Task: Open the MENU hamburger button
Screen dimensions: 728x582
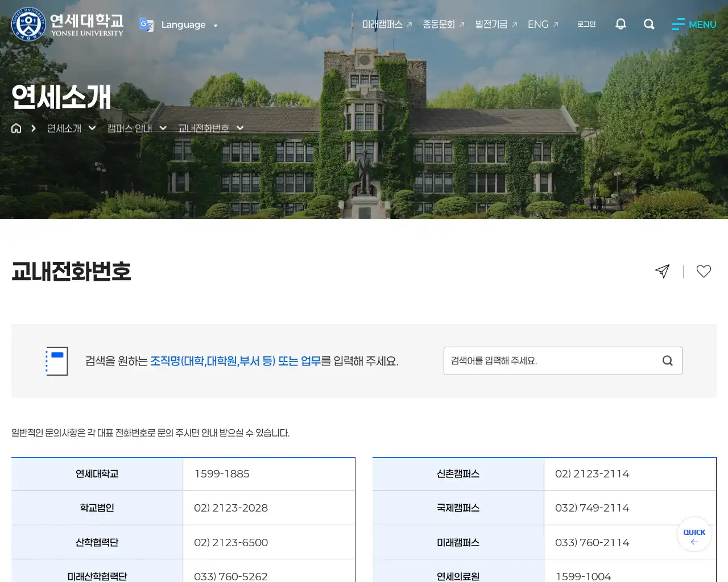Action: (x=694, y=24)
